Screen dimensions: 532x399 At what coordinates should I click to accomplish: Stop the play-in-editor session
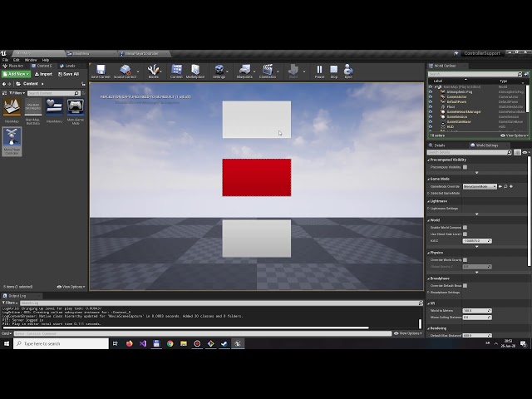click(x=334, y=71)
